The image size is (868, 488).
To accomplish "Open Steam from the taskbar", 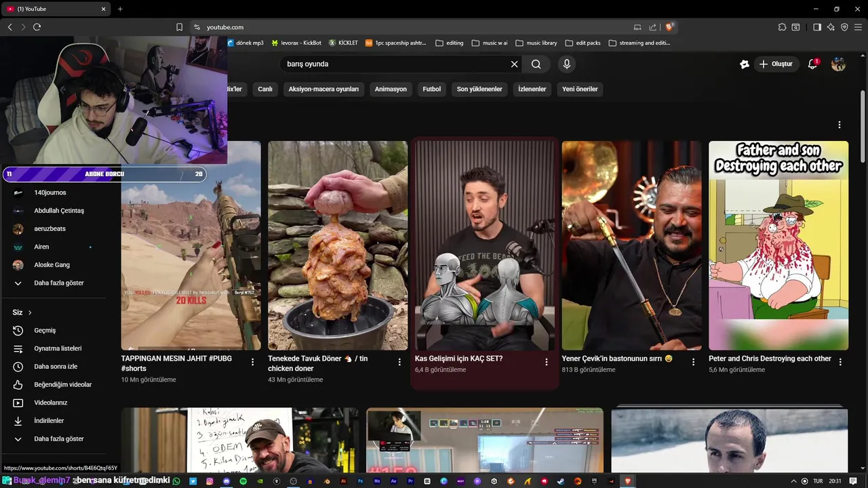I will pyautogui.click(x=561, y=481).
